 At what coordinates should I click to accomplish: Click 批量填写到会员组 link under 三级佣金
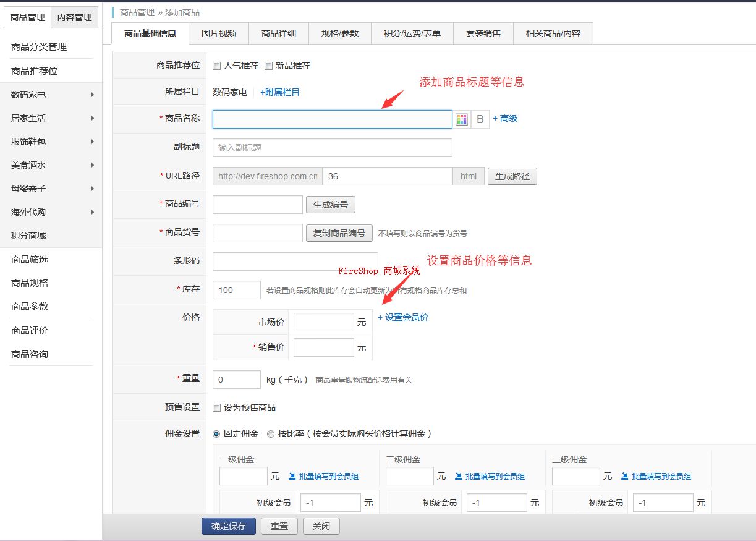661,477
